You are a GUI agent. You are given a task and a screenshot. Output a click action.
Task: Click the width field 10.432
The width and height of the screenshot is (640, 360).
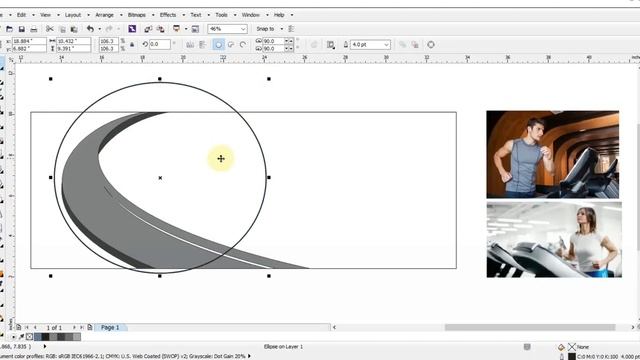pyautogui.click(x=73, y=41)
